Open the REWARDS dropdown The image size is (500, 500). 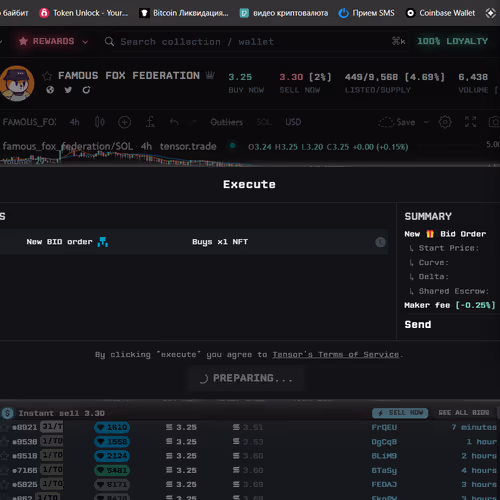tap(53, 41)
